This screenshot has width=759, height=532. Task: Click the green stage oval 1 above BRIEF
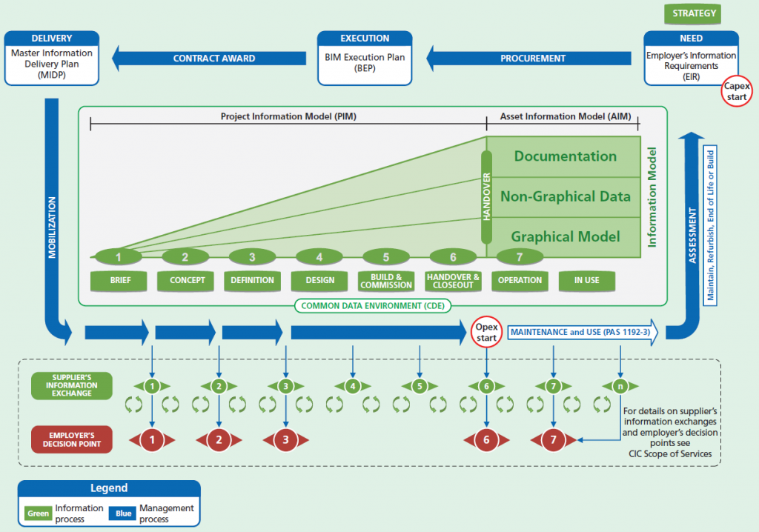(x=119, y=256)
